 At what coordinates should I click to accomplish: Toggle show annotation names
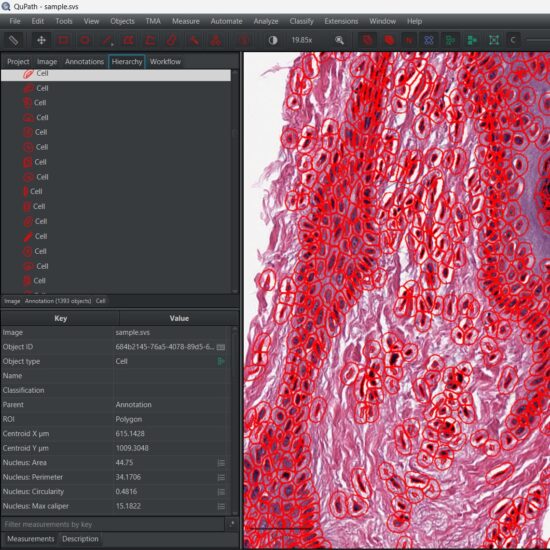[409, 40]
